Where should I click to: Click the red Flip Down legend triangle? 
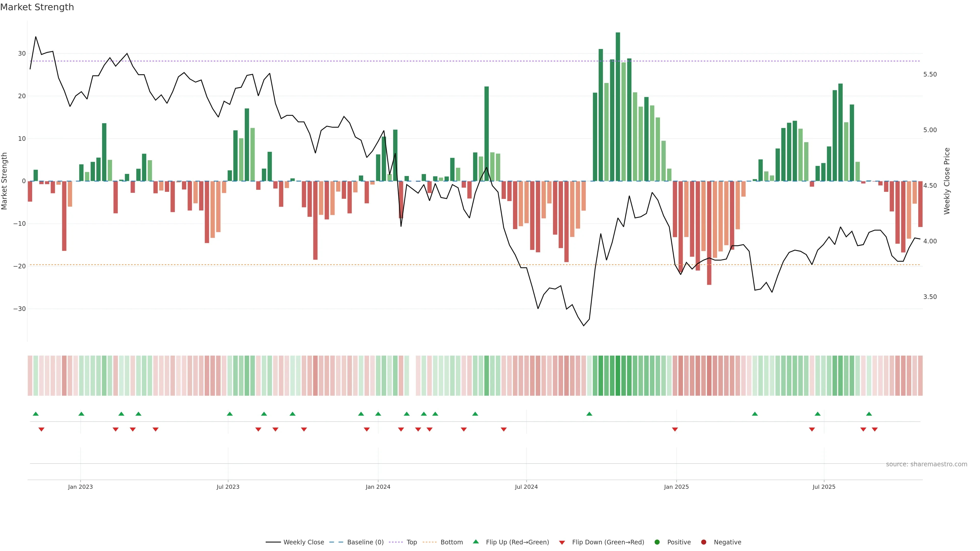pos(562,543)
